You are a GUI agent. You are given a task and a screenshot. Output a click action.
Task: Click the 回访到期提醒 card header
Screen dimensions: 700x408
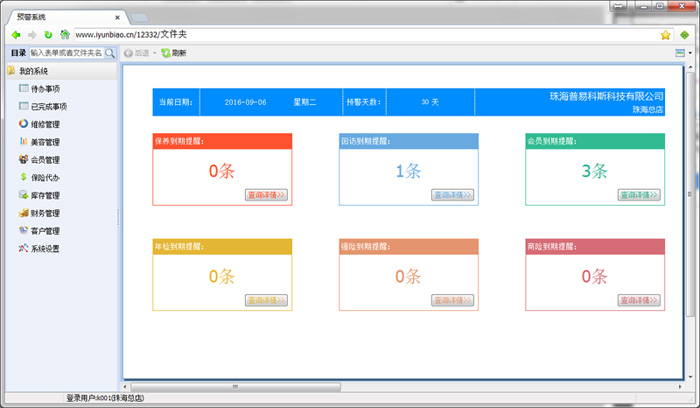coord(408,141)
